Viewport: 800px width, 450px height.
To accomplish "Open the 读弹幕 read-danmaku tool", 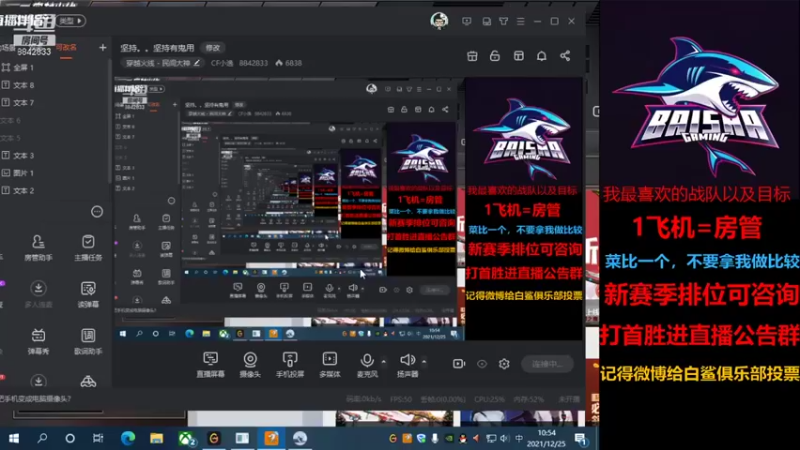I will pos(88,294).
